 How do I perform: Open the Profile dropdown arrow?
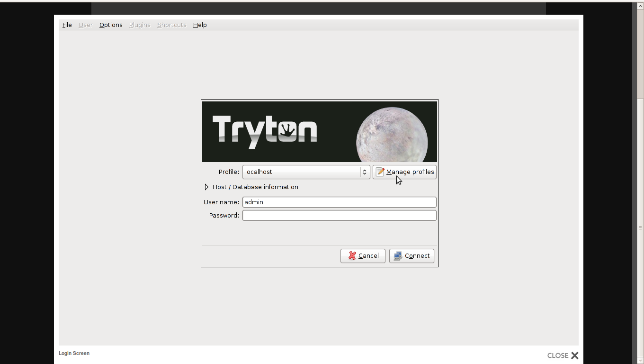click(364, 172)
